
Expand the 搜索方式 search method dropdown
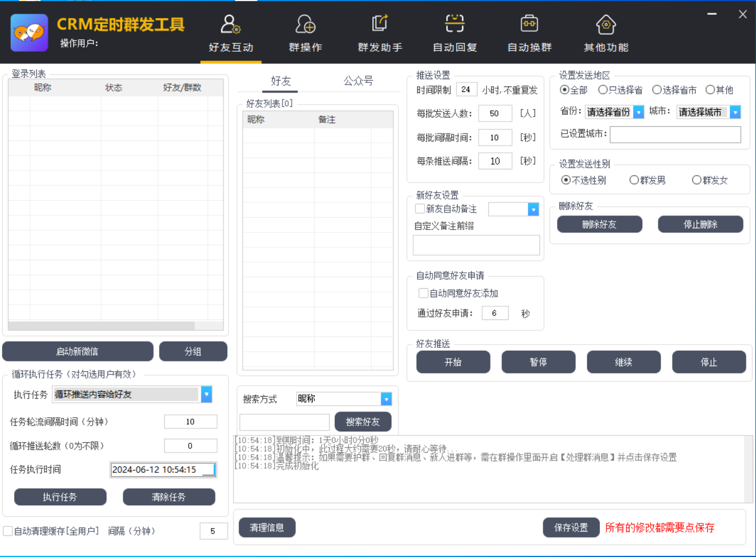point(386,399)
